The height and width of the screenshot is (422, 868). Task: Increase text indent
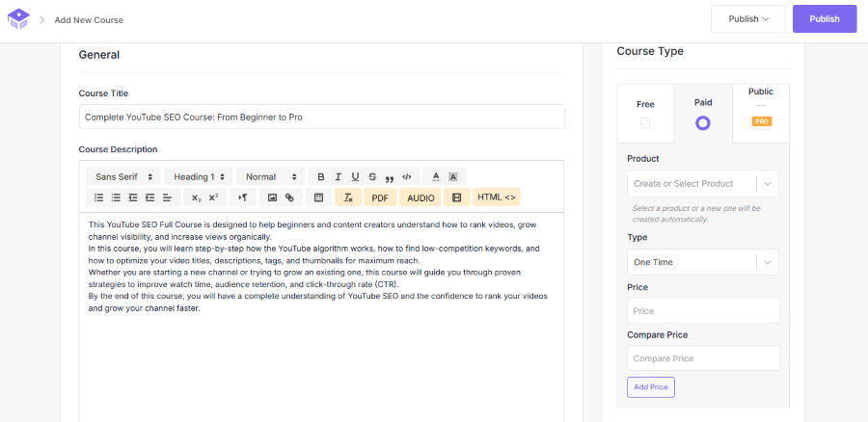coord(150,197)
